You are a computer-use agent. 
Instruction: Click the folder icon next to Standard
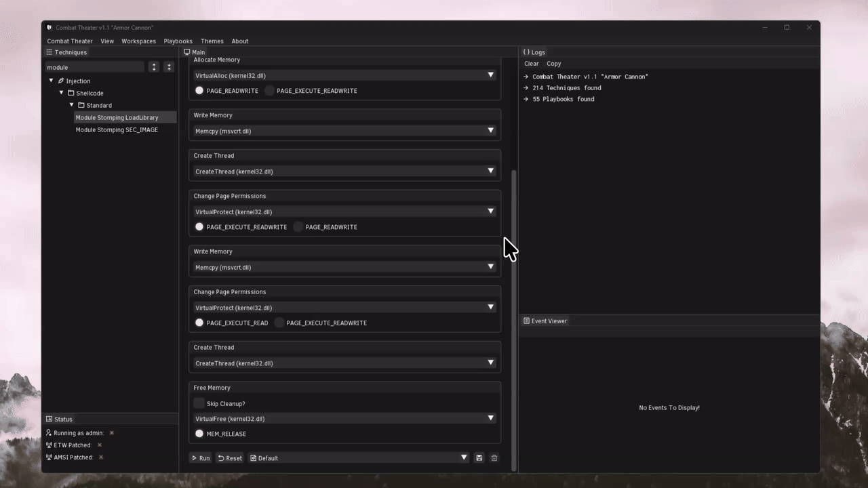click(x=81, y=106)
